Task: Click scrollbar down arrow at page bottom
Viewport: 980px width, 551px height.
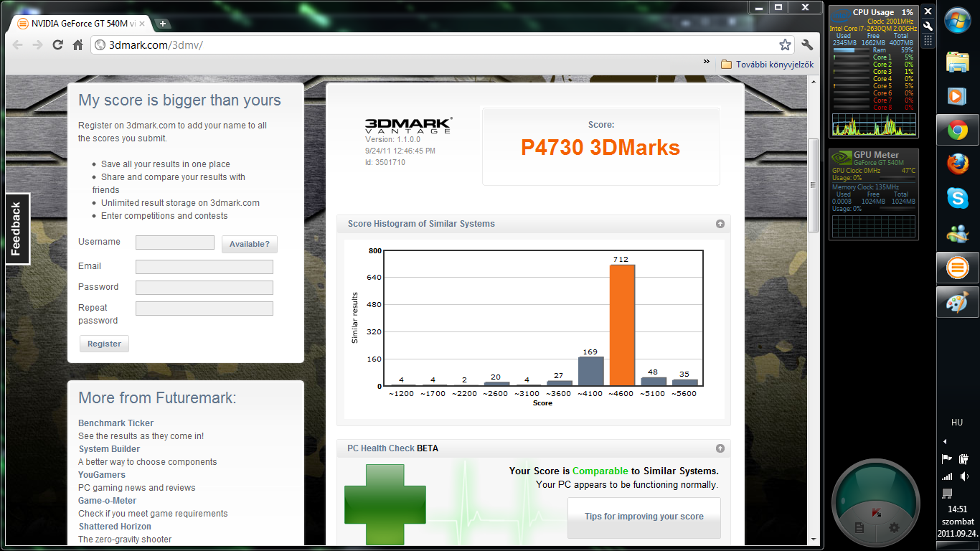Action: click(814, 538)
